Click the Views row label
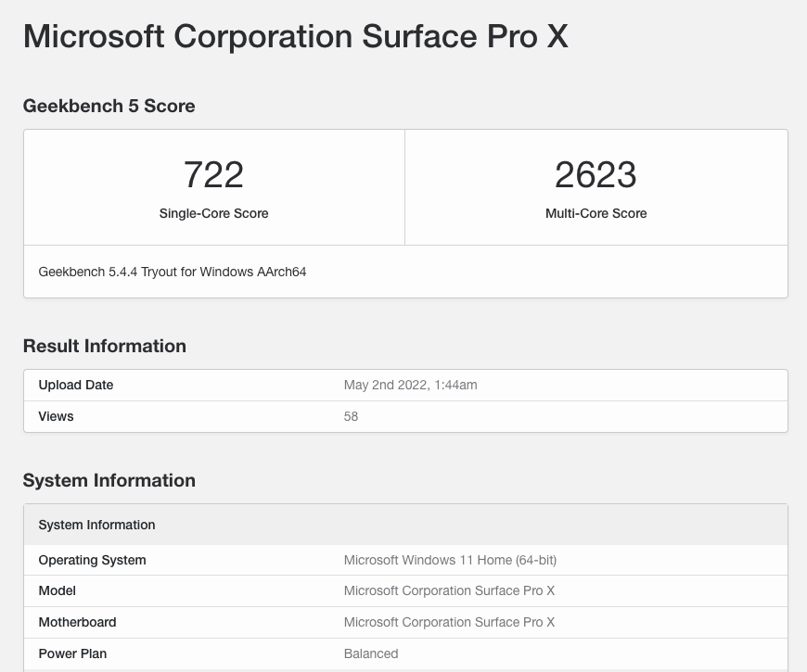 click(56, 416)
